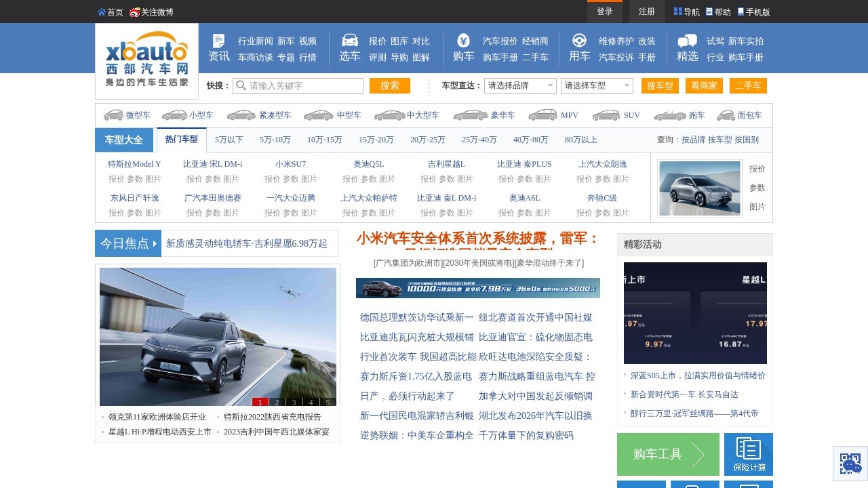868x488 pixels.
Task: Open the 导航 grid icon in top bar
Action: pyautogui.click(x=677, y=12)
